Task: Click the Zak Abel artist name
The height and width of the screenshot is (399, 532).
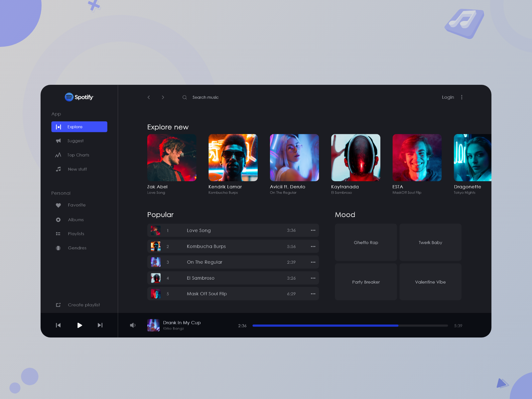Action: [157, 187]
